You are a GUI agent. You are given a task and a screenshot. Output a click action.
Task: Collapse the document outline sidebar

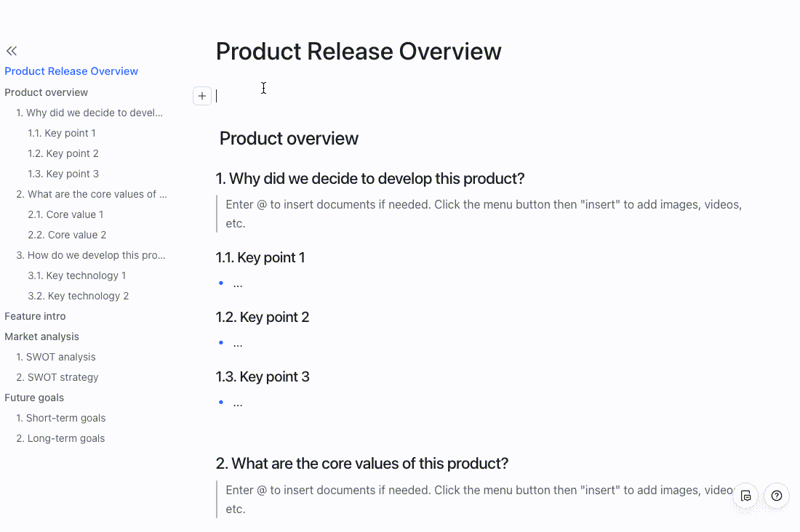(x=11, y=50)
